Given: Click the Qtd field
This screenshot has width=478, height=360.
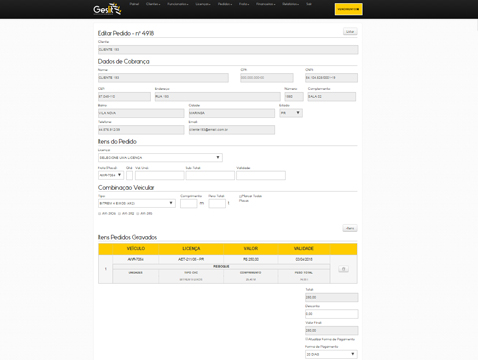Looking at the screenshot, I should tap(129, 175).
